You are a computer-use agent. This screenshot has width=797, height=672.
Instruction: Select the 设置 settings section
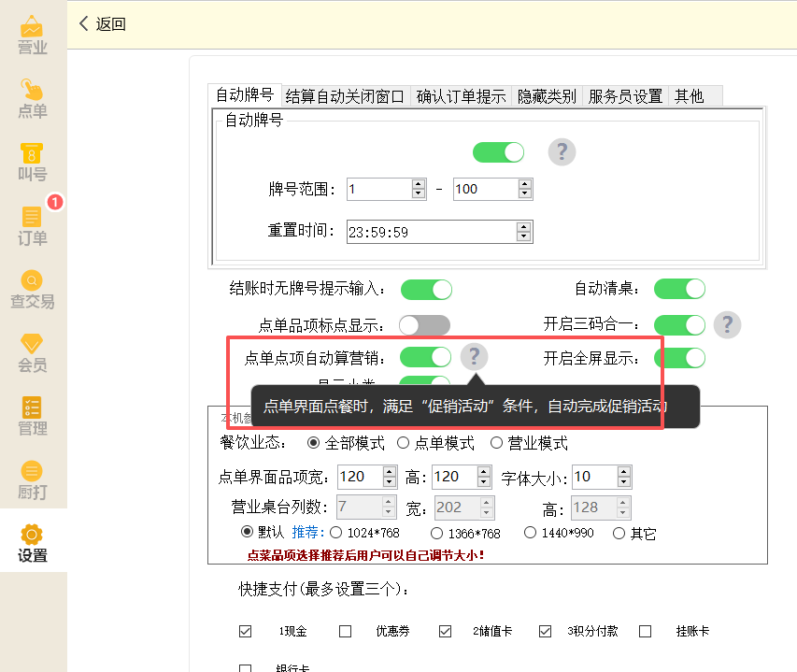(x=33, y=543)
